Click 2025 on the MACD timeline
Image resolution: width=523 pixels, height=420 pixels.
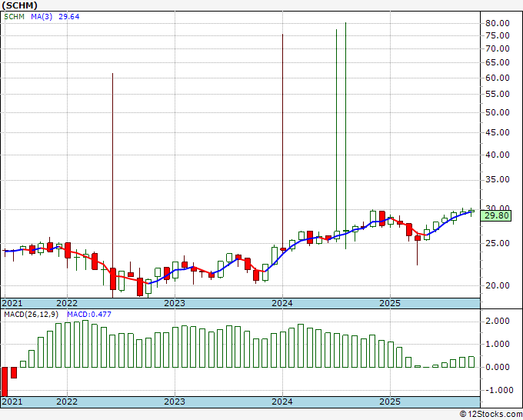(390, 402)
